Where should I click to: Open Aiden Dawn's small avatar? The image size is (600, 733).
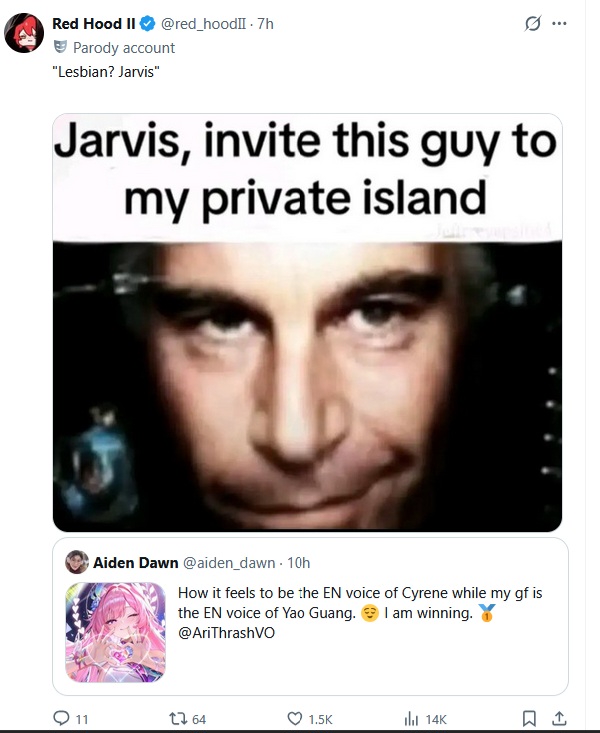coord(77,562)
